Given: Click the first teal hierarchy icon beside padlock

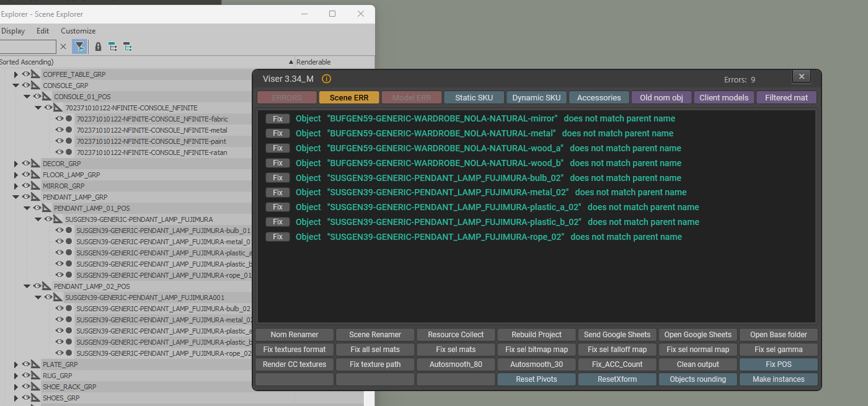Looking at the screenshot, I should 112,46.
